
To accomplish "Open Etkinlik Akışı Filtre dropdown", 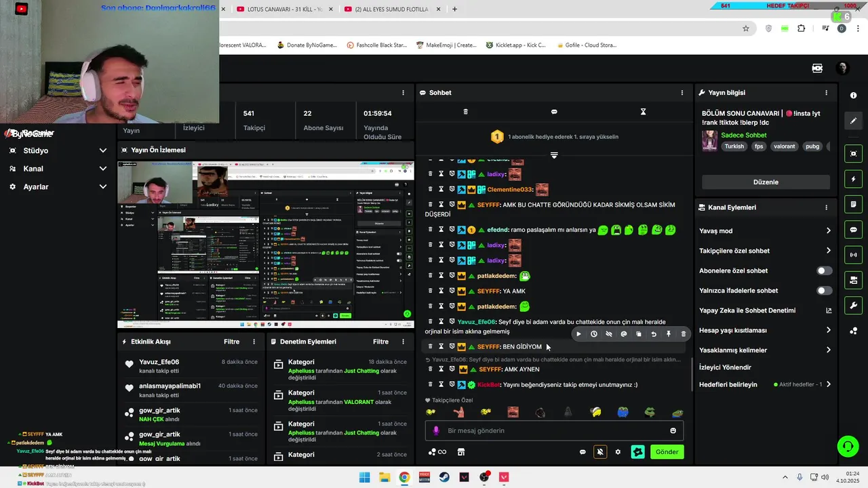I will point(232,342).
